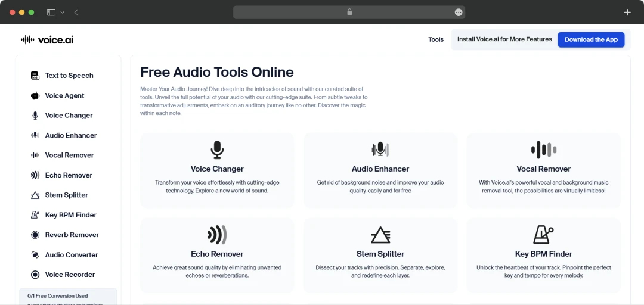Image resolution: width=644 pixels, height=305 pixels.
Task: Click the Voice Changer card title
Action: coord(217,169)
